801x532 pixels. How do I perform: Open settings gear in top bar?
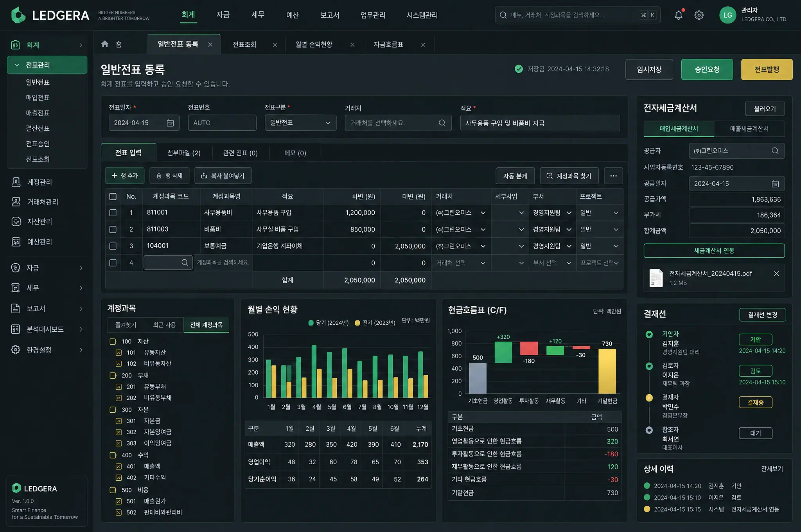[699, 15]
